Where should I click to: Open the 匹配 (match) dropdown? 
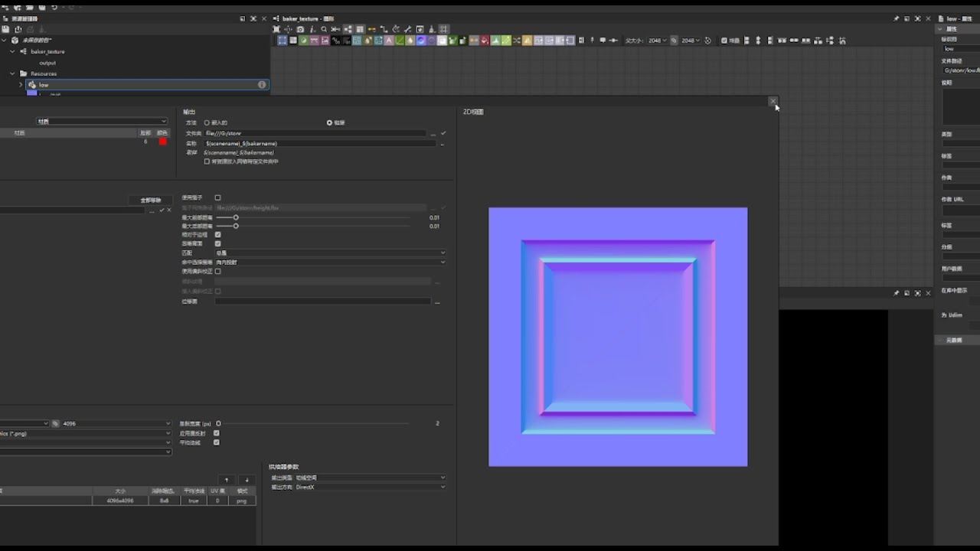[330, 253]
